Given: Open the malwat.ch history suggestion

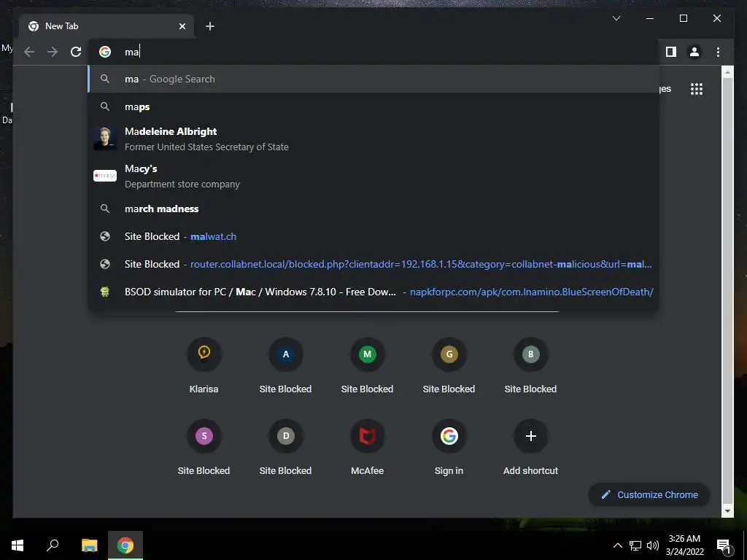Looking at the screenshot, I should pyautogui.click(x=373, y=236).
